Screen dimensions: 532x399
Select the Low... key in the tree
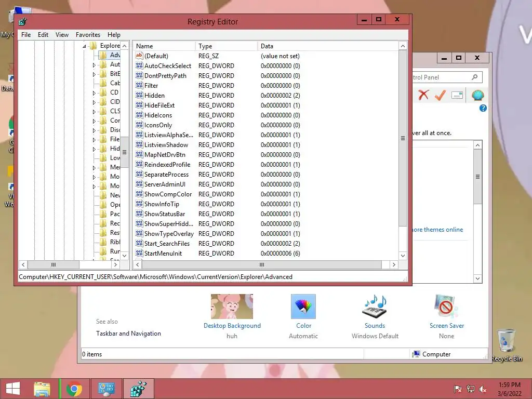115,158
